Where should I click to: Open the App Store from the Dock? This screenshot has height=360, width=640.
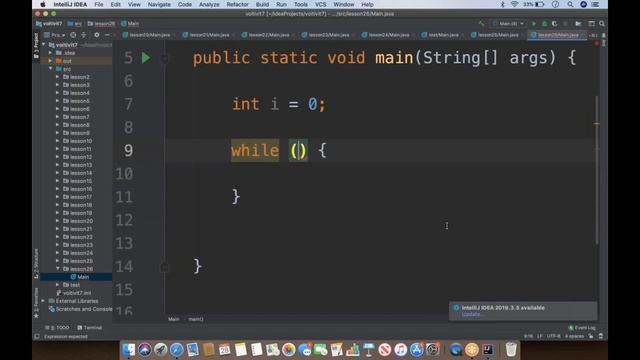pyautogui.click(x=417, y=349)
